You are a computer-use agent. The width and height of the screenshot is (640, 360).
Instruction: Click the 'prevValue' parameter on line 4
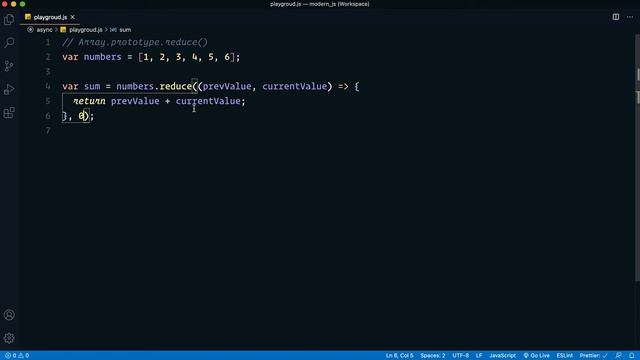point(227,86)
